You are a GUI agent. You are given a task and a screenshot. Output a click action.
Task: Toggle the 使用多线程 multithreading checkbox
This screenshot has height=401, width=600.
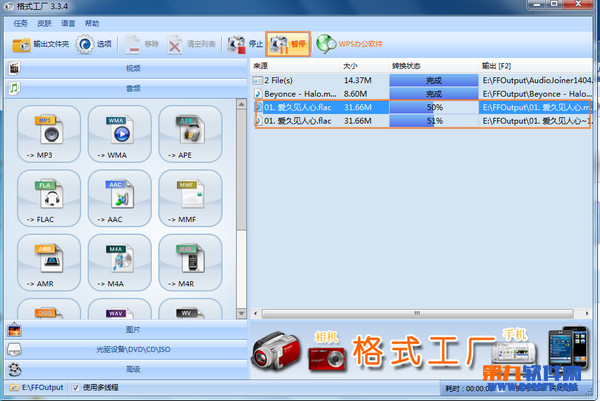(x=76, y=388)
